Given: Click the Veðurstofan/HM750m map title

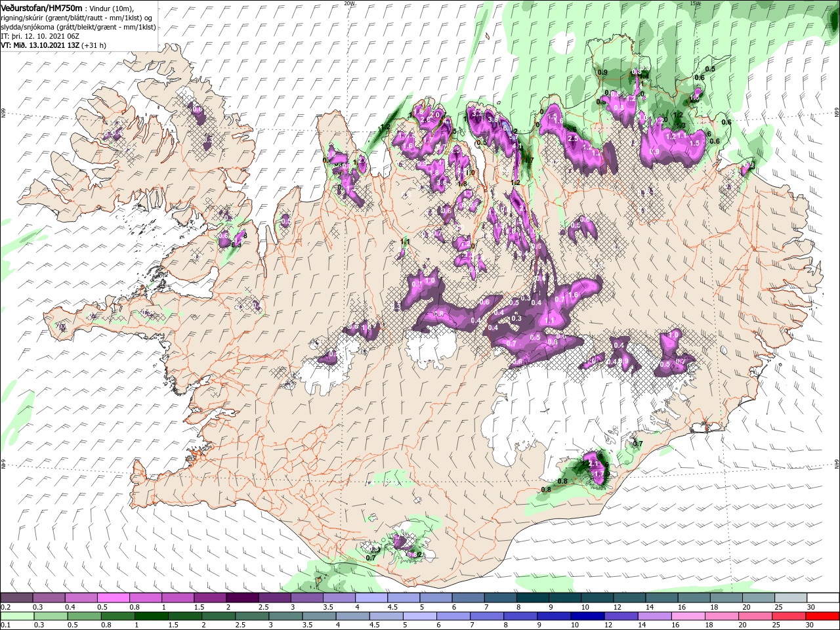Looking at the screenshot, I should 42,7.
